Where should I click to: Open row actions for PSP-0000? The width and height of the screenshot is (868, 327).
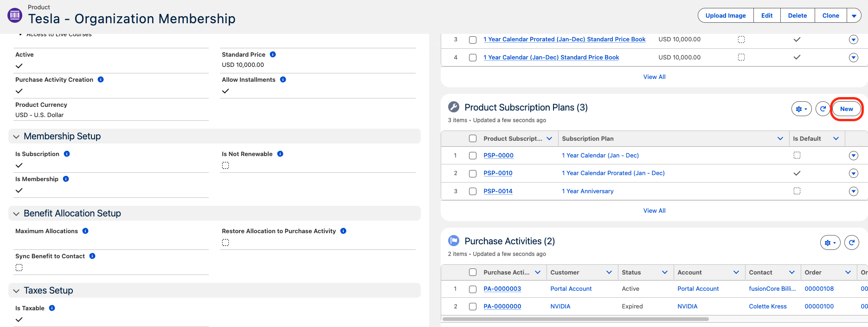pyautogui.click(x=854, y=156)
